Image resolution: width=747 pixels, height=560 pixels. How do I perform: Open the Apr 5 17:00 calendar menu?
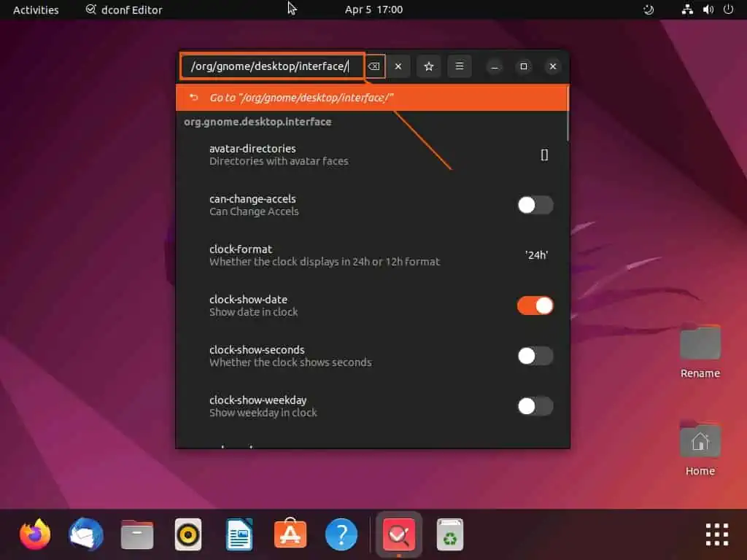pos(373,9)
